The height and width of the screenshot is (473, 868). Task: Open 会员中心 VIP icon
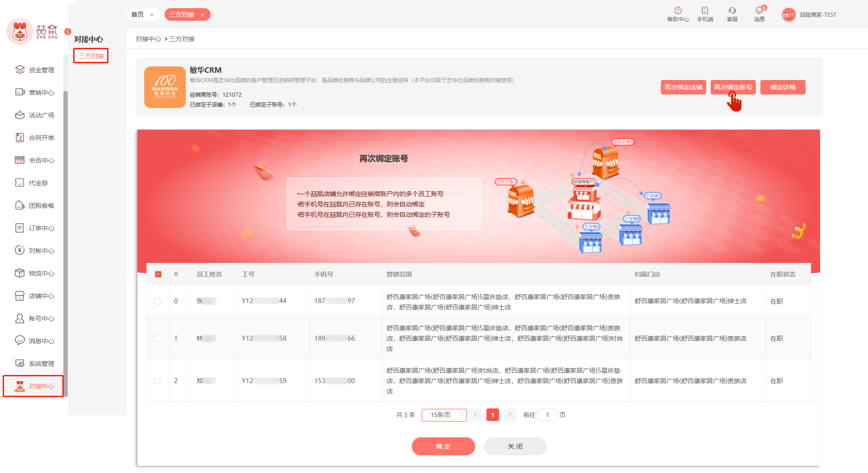20,160
